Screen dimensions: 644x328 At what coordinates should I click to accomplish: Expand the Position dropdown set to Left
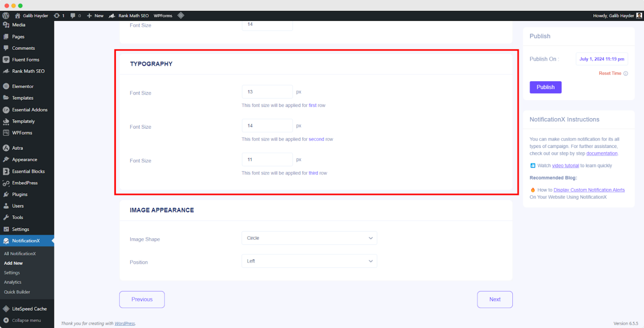tap(309, 261)
